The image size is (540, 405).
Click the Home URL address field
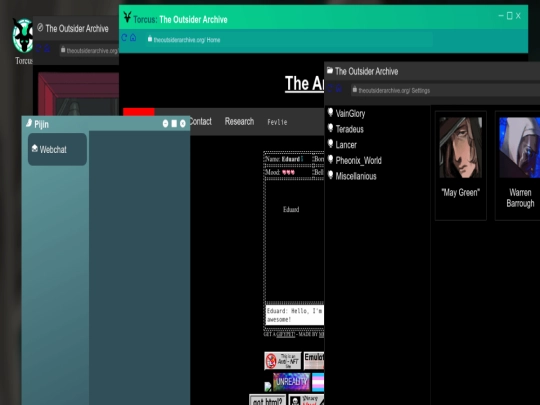click(x=289, y=40)
